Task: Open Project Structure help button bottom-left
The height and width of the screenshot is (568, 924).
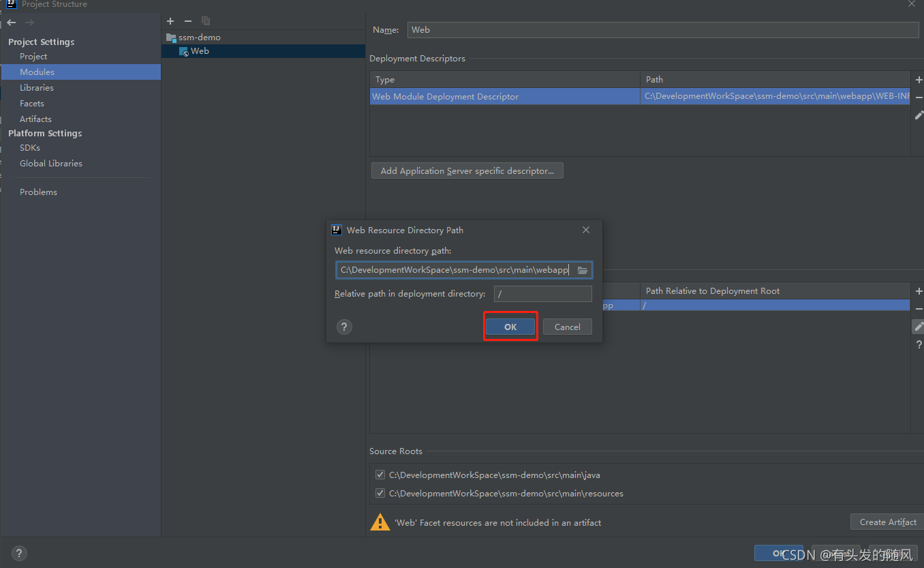Action: pos(19,554)
